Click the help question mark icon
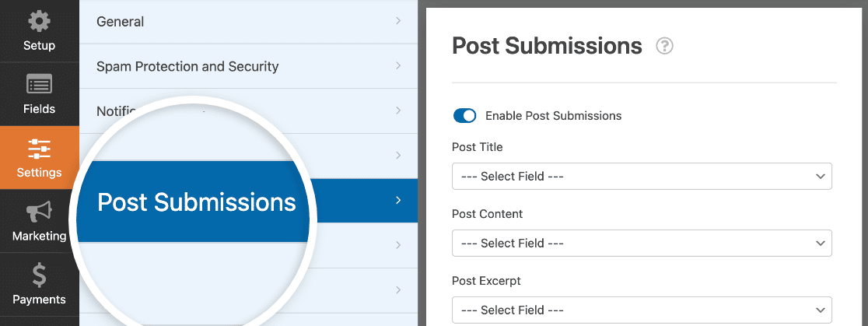 click(664, 47)
